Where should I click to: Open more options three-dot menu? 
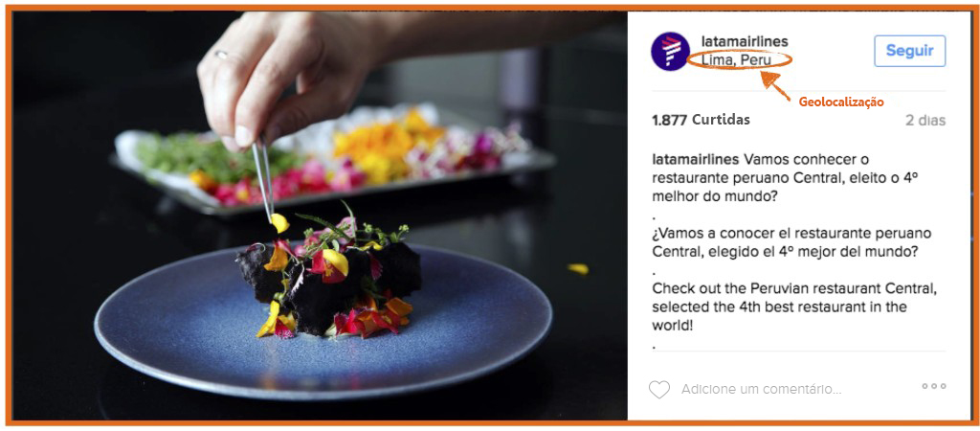pos(934,387)
